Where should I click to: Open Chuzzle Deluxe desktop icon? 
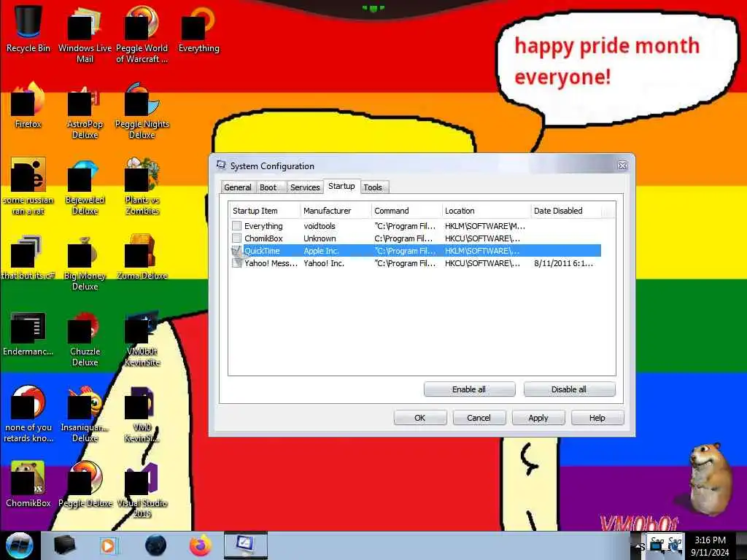pos(85,338)
